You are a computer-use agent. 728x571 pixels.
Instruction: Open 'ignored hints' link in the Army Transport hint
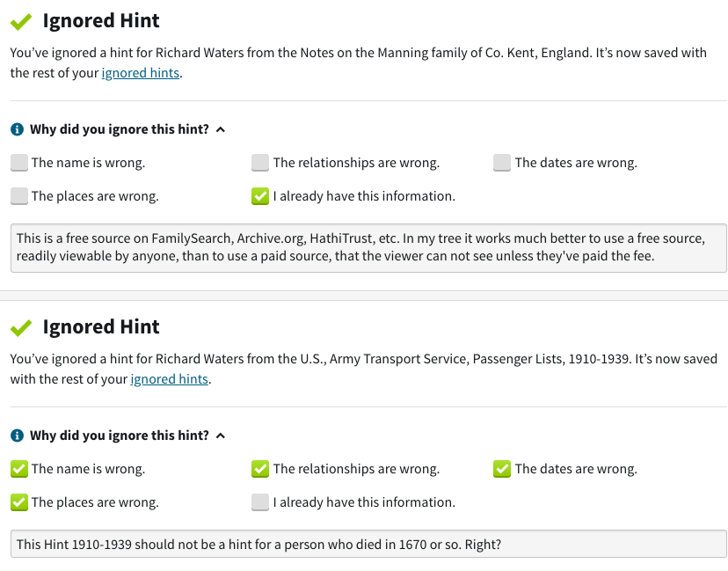tap(170, 379)
